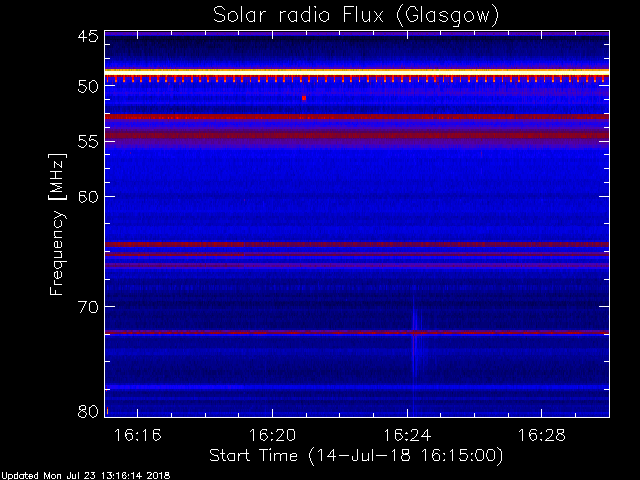Click the 45 frequency tick label

pyautogui.click(x=88, y=37)
